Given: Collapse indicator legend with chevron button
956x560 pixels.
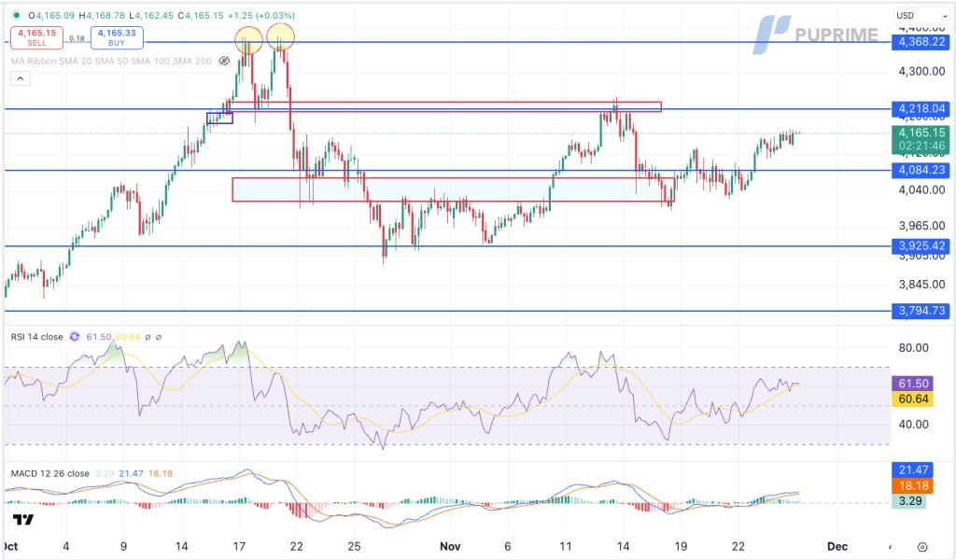Looking at the screenshot, I should point(21,79).
